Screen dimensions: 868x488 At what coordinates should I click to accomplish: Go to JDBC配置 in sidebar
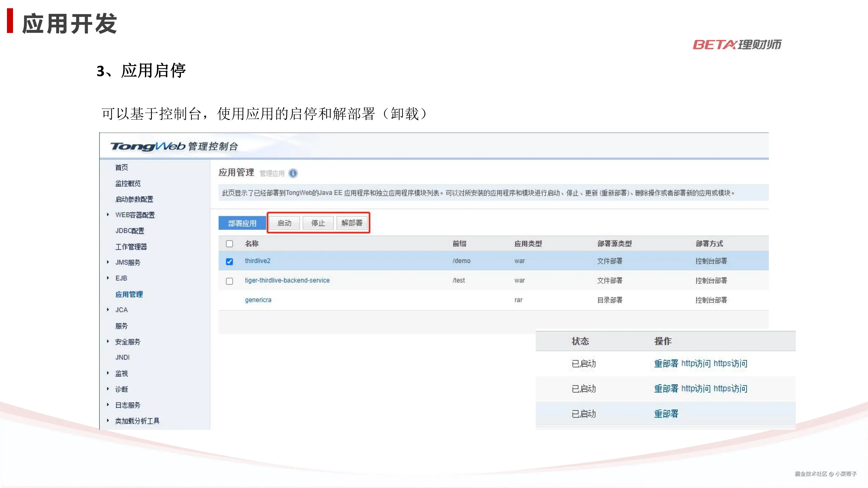(130, 231)
